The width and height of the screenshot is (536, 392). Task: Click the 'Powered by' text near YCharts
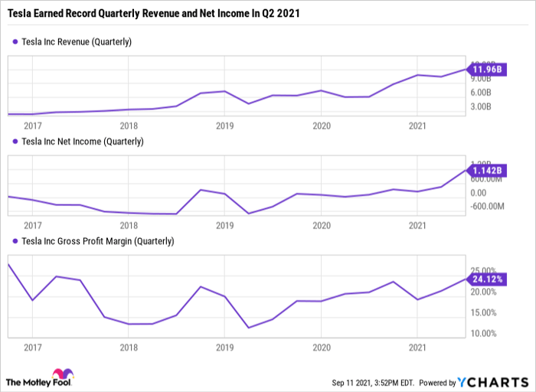(437, 383)
